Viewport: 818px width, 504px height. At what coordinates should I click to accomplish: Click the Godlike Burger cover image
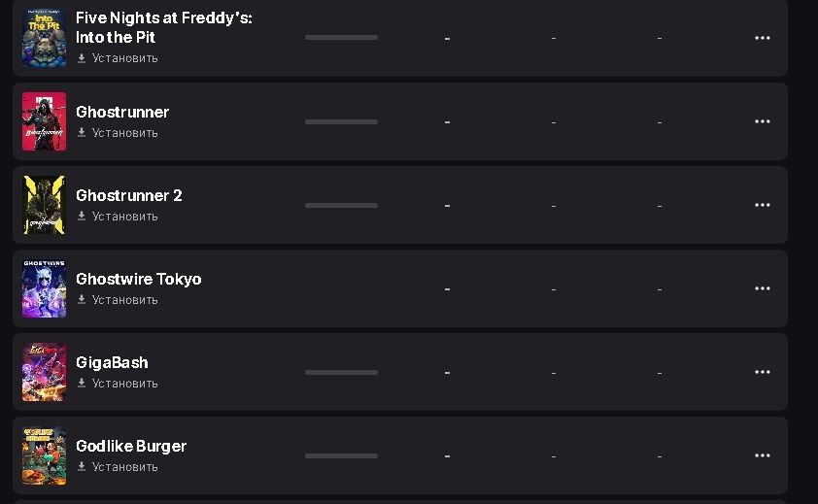tap(44, 455)
